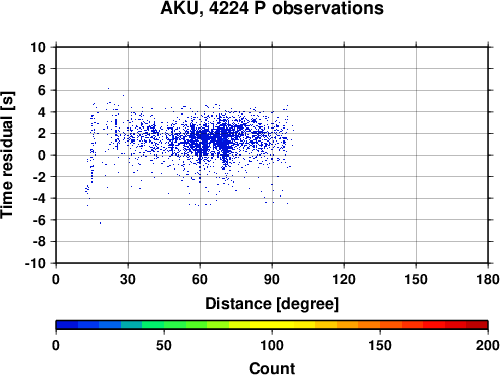Click the x-axis tick label '90'

(272, 279)
